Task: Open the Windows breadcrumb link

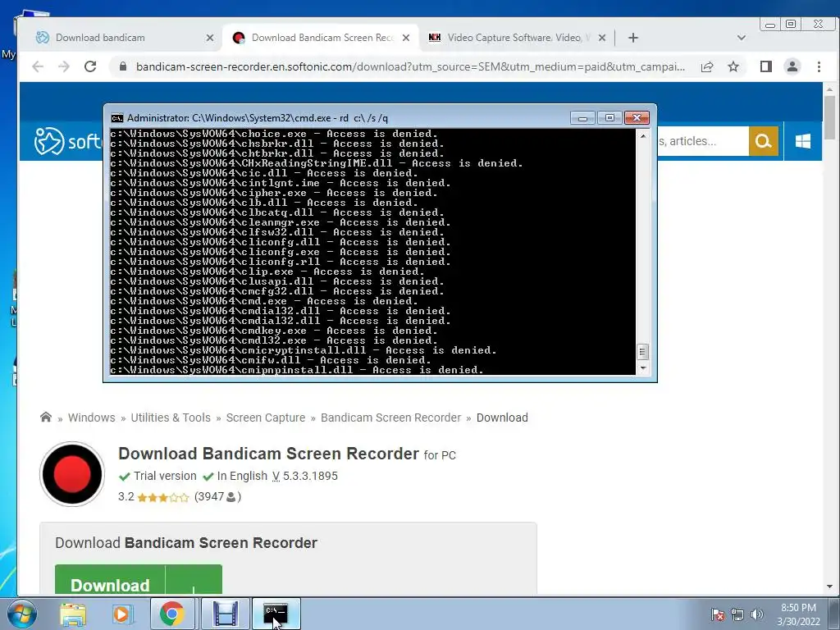Action: [x=91, y=418]
